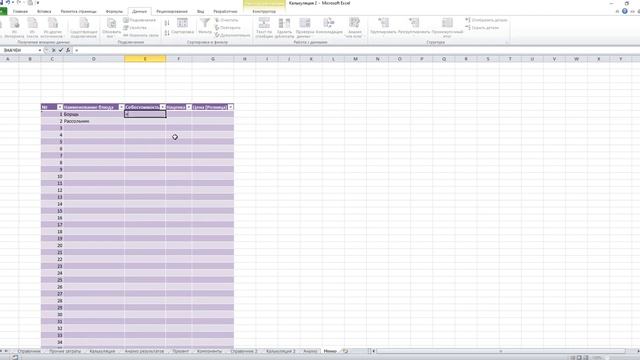Click the connection Properties button
This screenshot has height=360, width=640.
(136, 28)
